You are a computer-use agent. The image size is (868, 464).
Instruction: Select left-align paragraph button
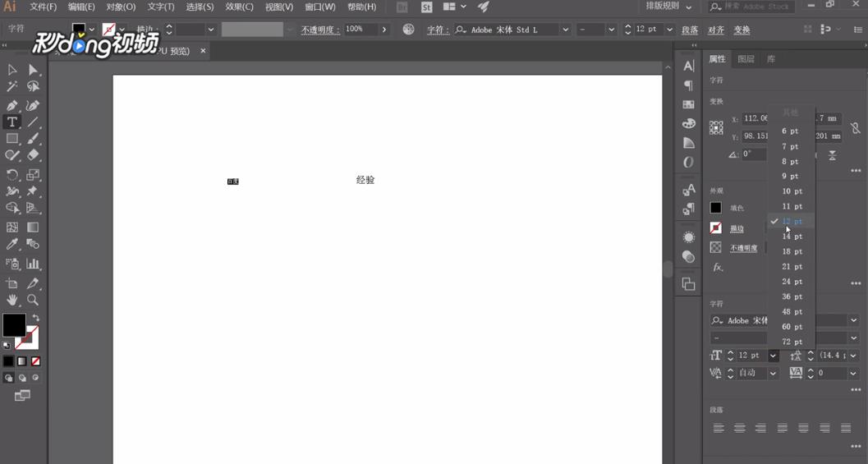point(719,428)
